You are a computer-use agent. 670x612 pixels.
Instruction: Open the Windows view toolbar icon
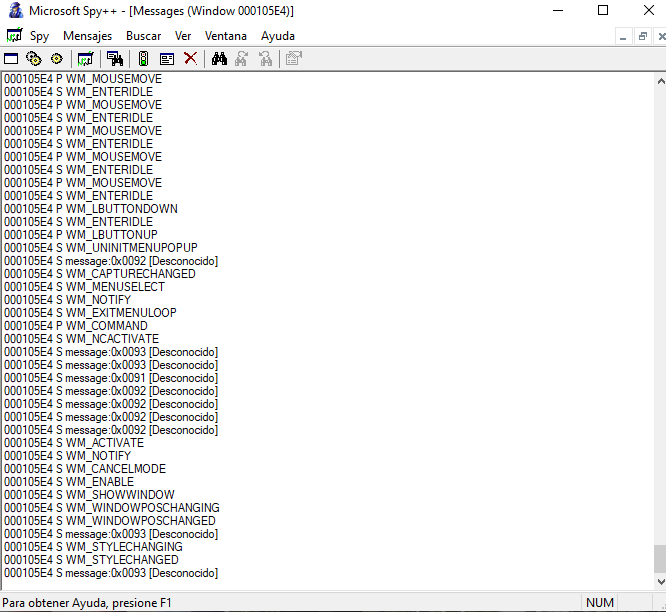coord(11,59)
